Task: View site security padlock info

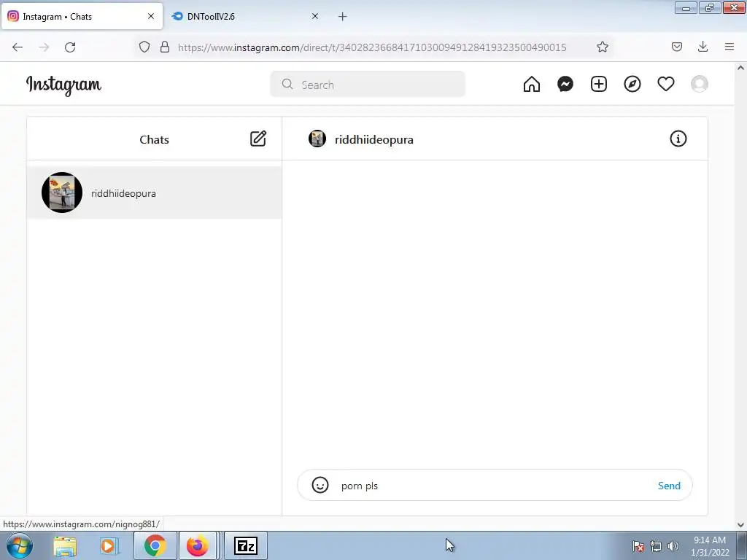Action: point(165,47)
